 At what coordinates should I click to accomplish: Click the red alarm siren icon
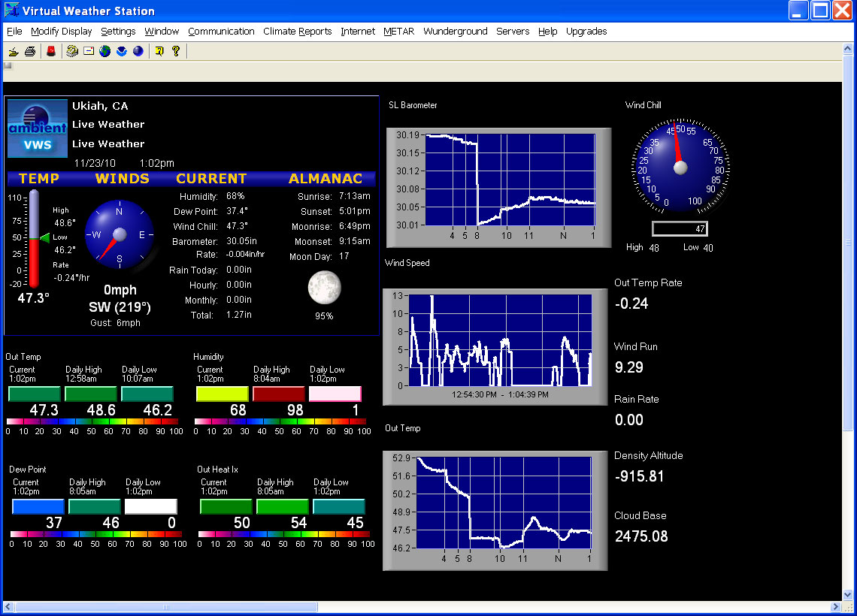(51, 51)
